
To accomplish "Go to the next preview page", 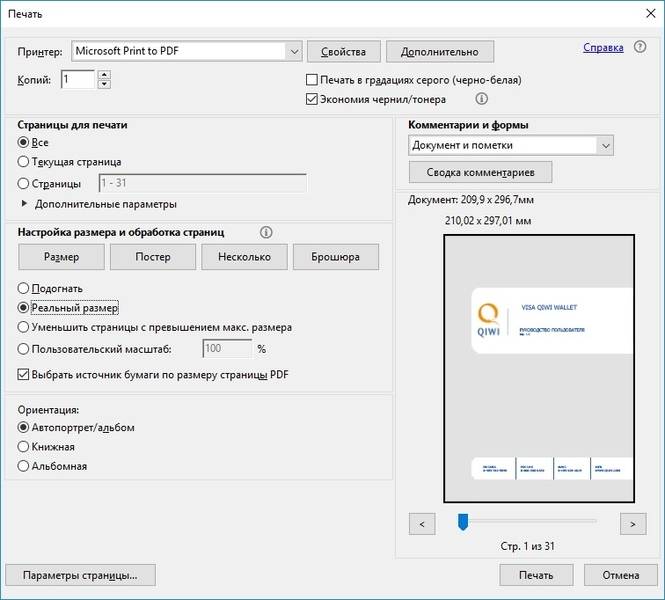I will click(633, 524).
